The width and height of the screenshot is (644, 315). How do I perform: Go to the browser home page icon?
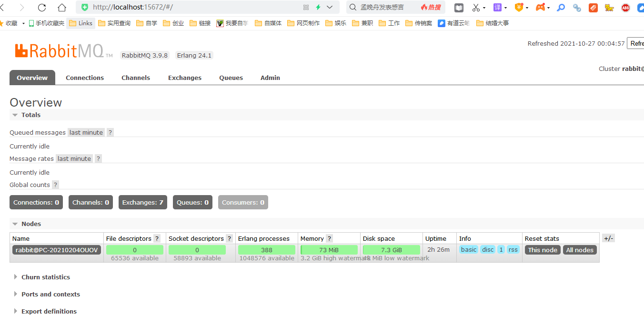62,7
